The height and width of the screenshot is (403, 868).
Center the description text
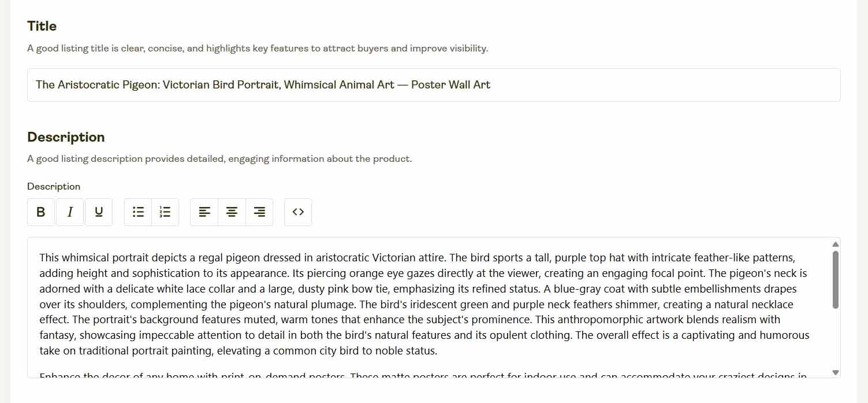[x=232, y=212]
